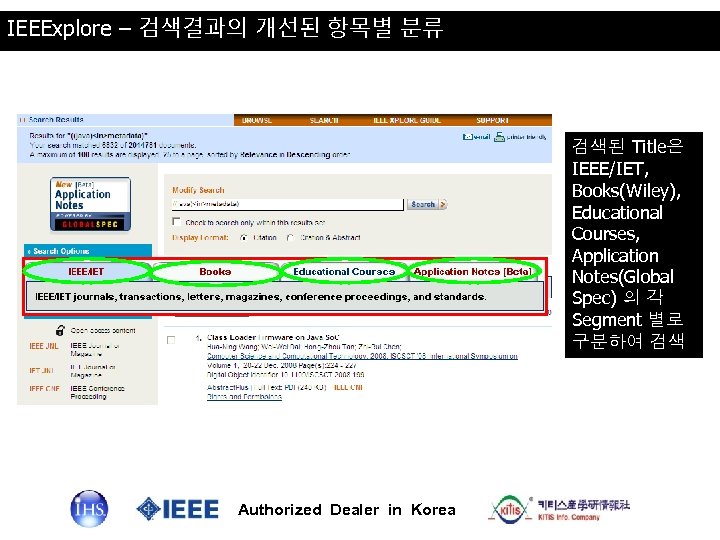Collapse the Search Options panel header
The image size is (720, 540).
click(x=88, y=251)
